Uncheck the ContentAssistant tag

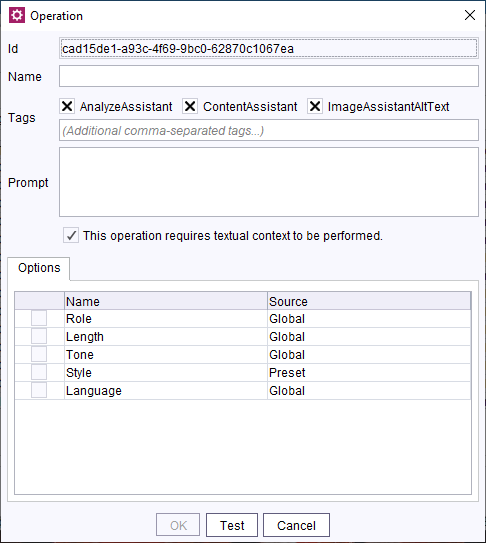pyautogui.click(x=190, y=106)
